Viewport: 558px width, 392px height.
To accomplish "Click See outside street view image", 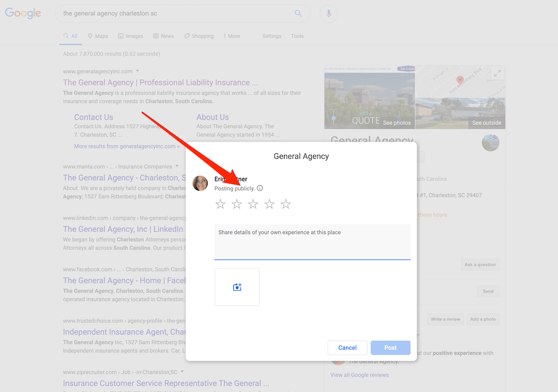I will tap(487, 123).
